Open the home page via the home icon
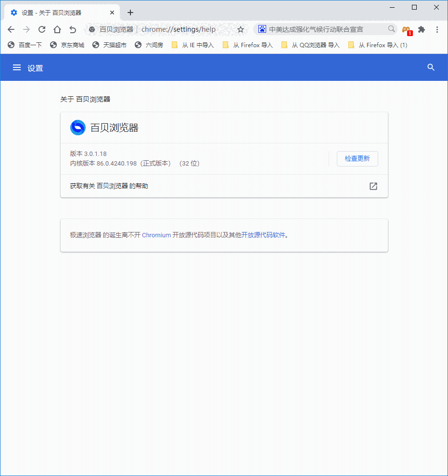The height and width of the screenshot is (476, 448). 57,29
